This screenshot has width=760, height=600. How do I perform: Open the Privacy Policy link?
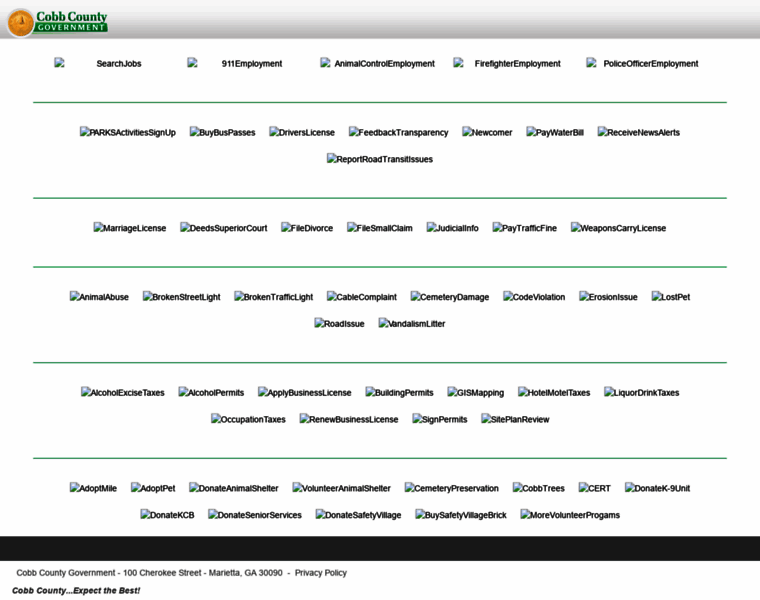click(321, 573)
